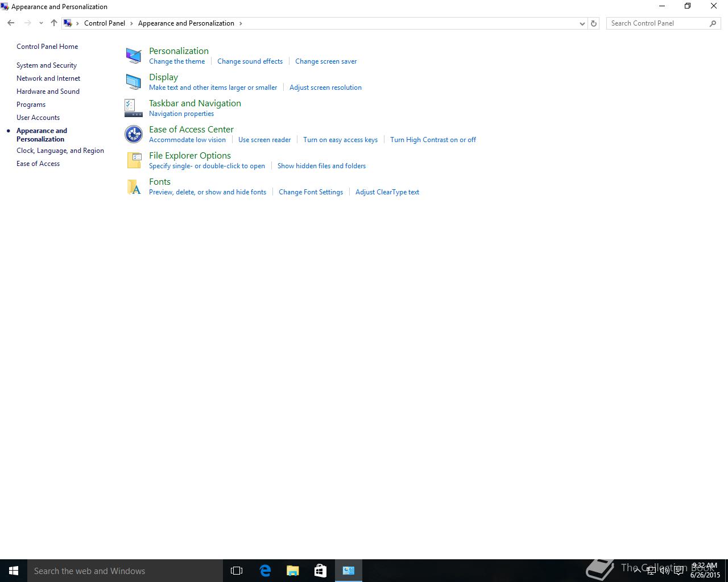
Task: Open User Accounts in the sidebar
Action: 38,118
